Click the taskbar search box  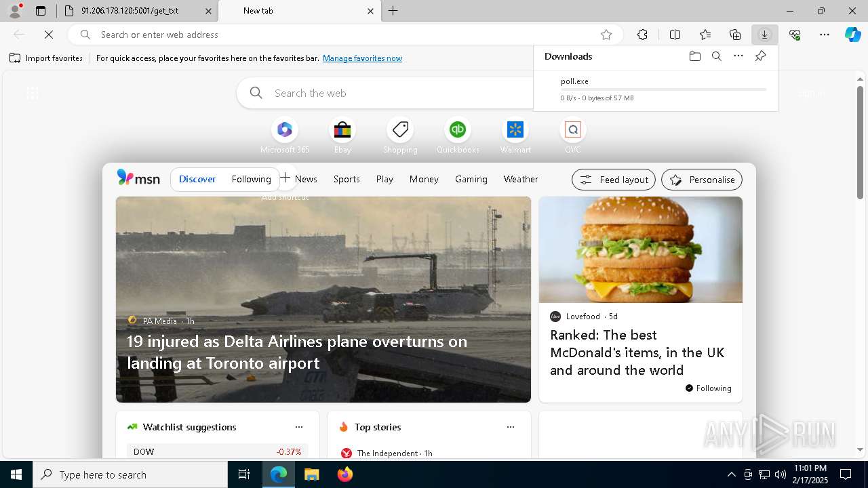130,474
